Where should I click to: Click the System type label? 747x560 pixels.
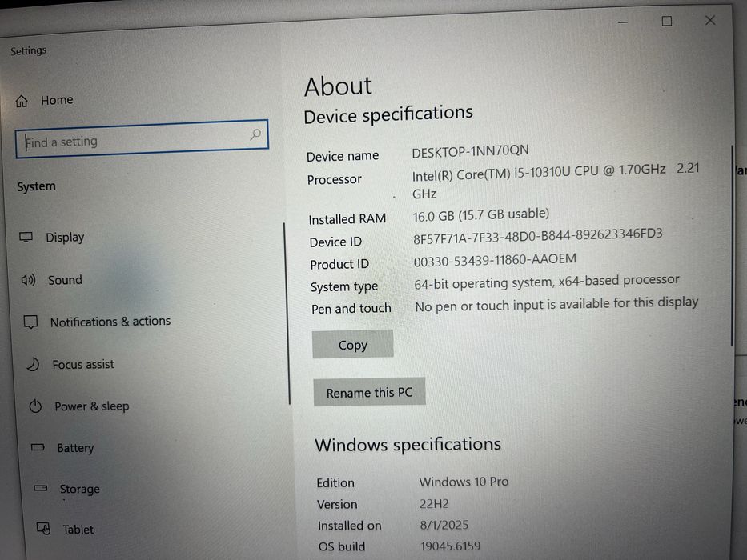point(344,286)
